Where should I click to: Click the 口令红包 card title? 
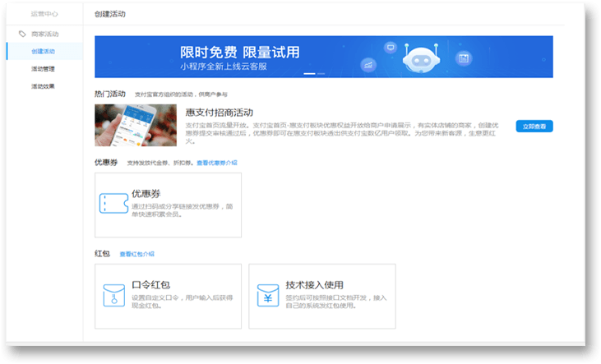tap(151, 284)
